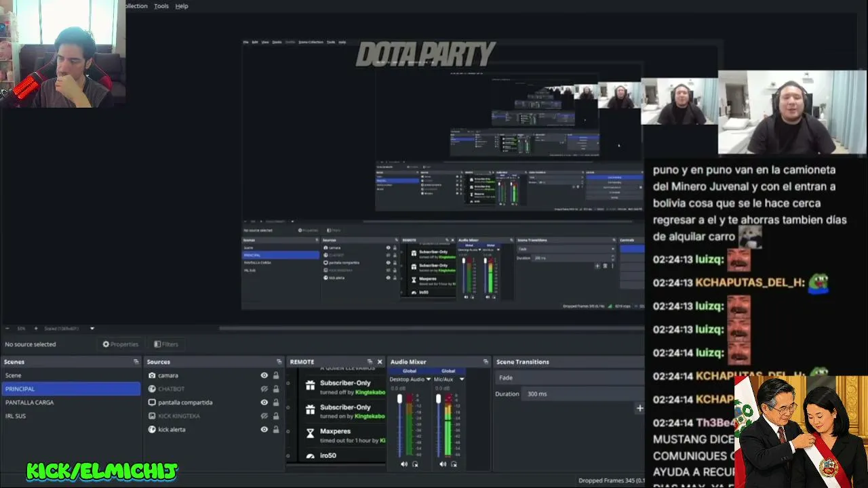Click the Duration 300 ms field
Image resolution: width=868 pixels, height=488 pixels.
pos(583,394)
